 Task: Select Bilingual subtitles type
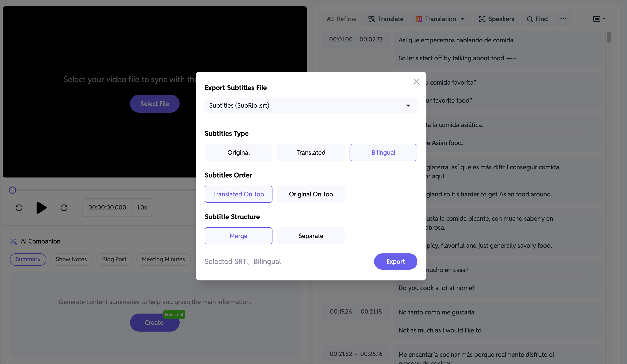point(383,152)
